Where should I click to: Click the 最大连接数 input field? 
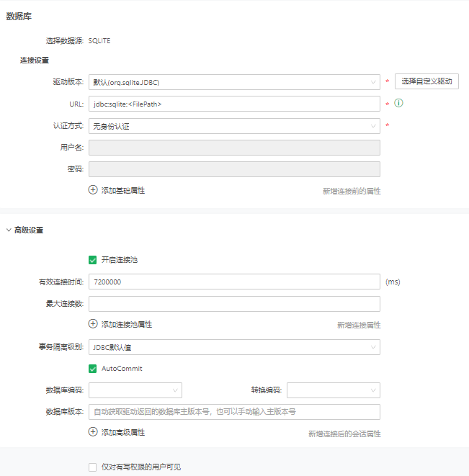click(234, 304)
